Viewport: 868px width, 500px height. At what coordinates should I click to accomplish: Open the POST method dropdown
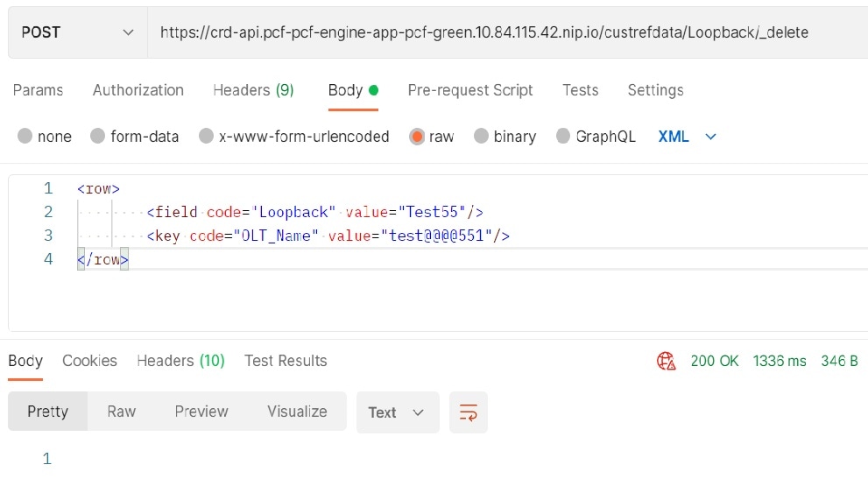tap(77, 32)
